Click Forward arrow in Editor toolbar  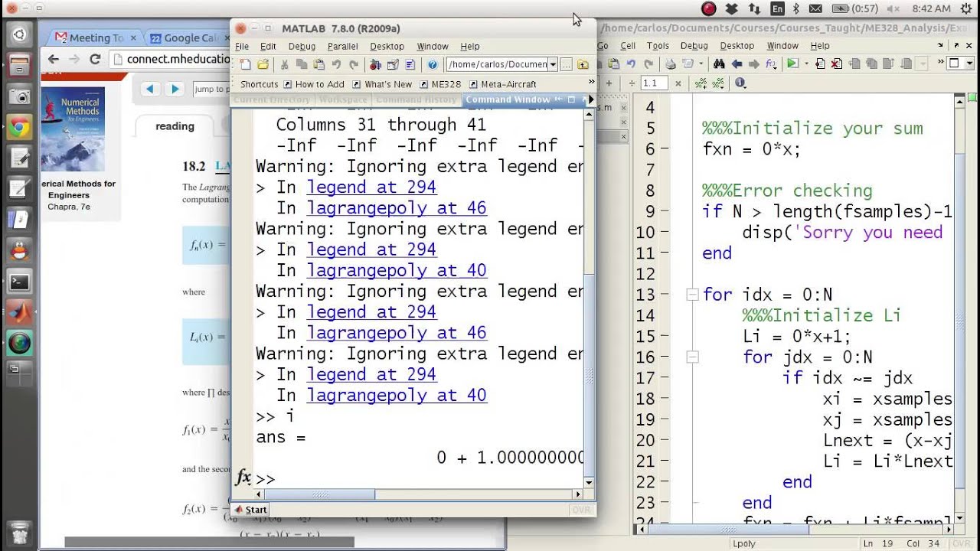753,64
